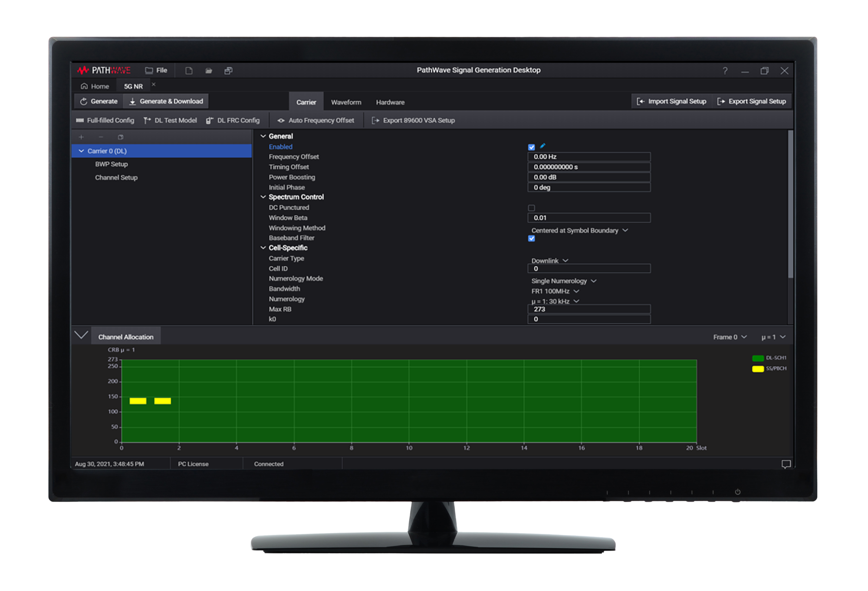Click the open folder icon in title bar
The image size is (868, 591).
pos(209,71)
